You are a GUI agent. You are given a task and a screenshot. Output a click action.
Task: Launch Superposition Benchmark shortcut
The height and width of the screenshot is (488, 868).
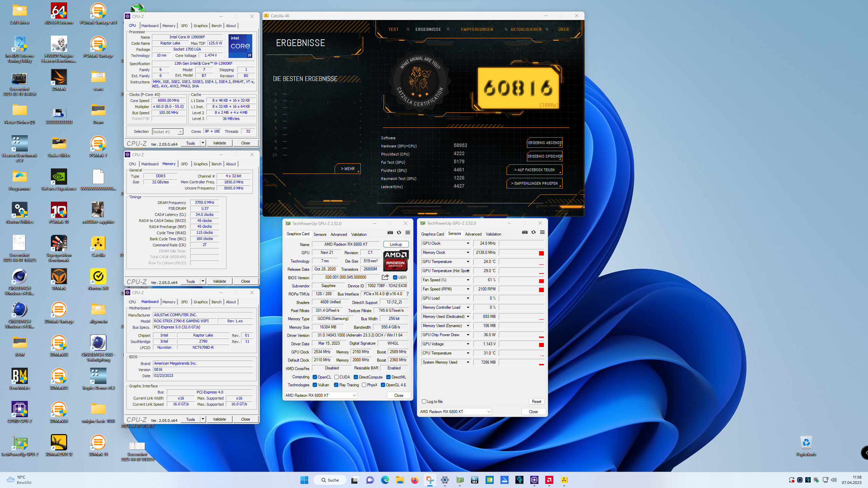(59, 248)
